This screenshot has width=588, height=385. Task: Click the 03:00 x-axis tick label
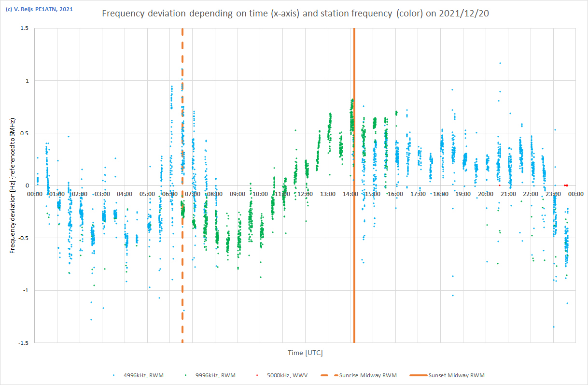coord(102,194)
